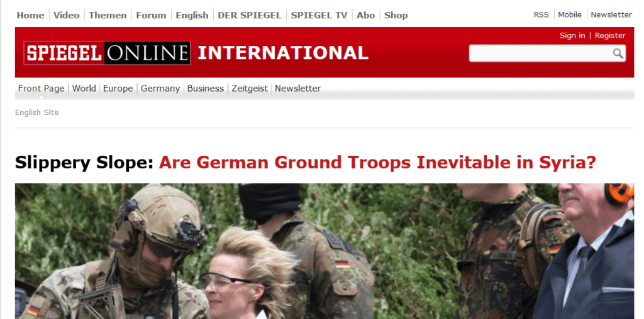Click the Register link

click(610, 36)
